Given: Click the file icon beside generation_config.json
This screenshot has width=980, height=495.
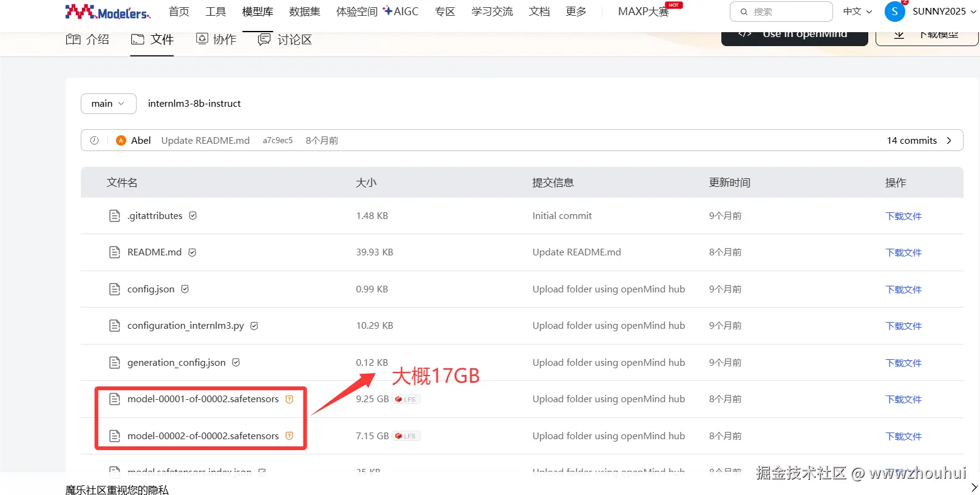Looking at the screenshot, I should (114, 362).
